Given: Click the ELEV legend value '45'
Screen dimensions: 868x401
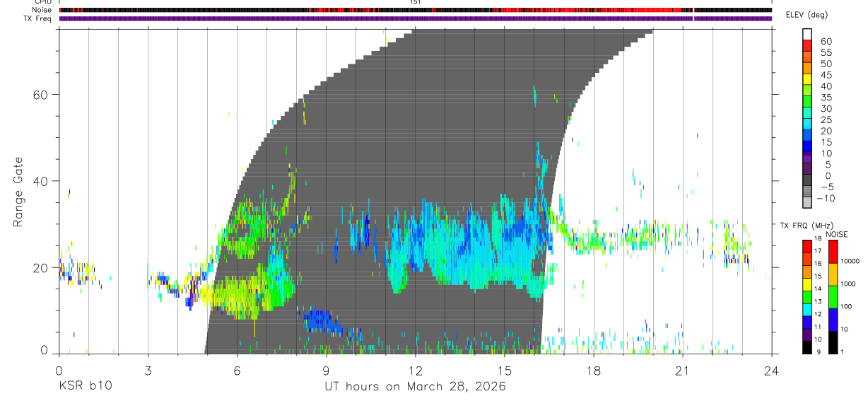Looking at the screenshot, I should tap(825, 75).
